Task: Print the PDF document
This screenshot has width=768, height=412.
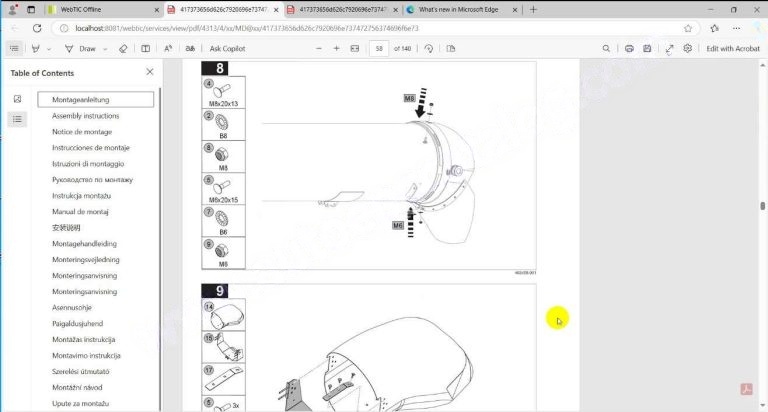Action: pos(629,48)
